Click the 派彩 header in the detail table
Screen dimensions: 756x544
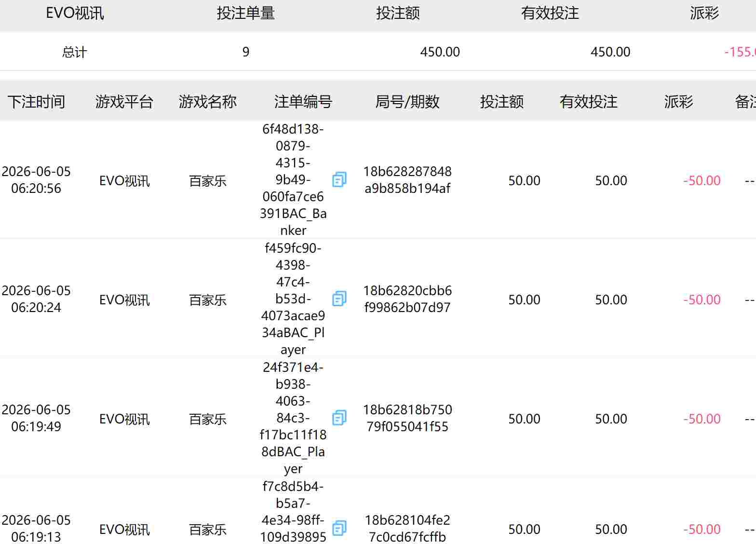click(679, 102)
